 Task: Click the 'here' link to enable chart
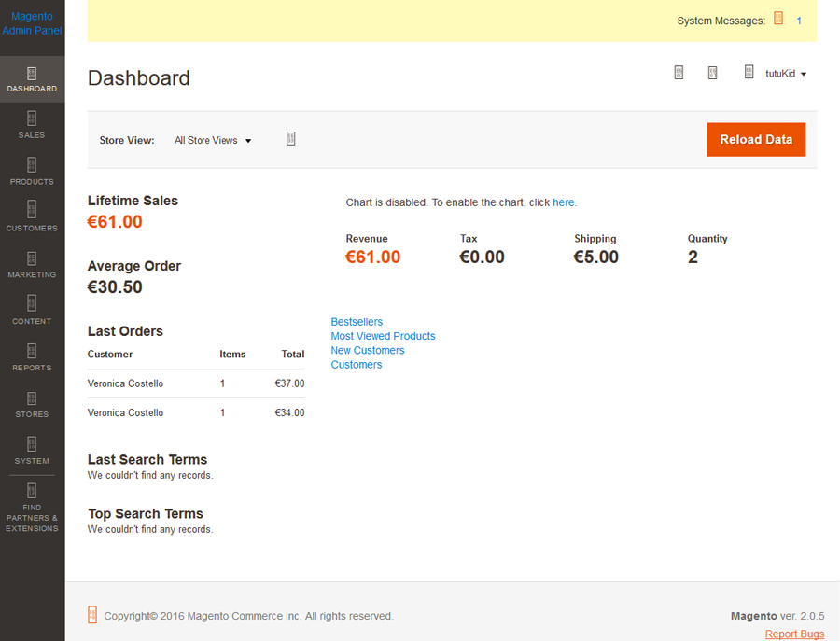564,202
